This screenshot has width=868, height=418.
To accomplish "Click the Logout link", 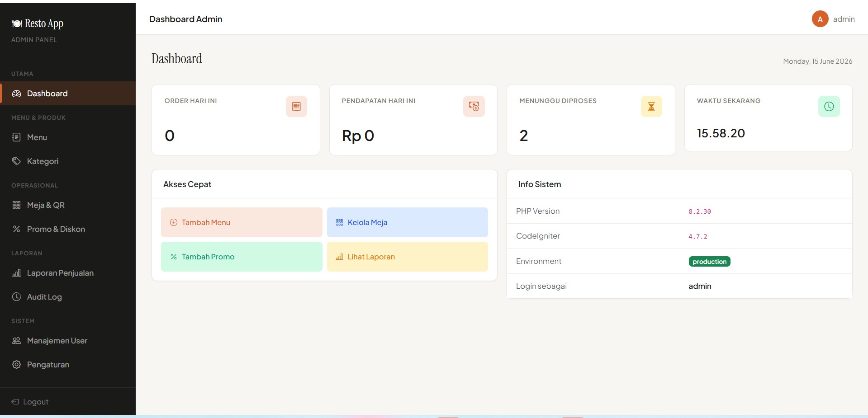I will 30,402.
